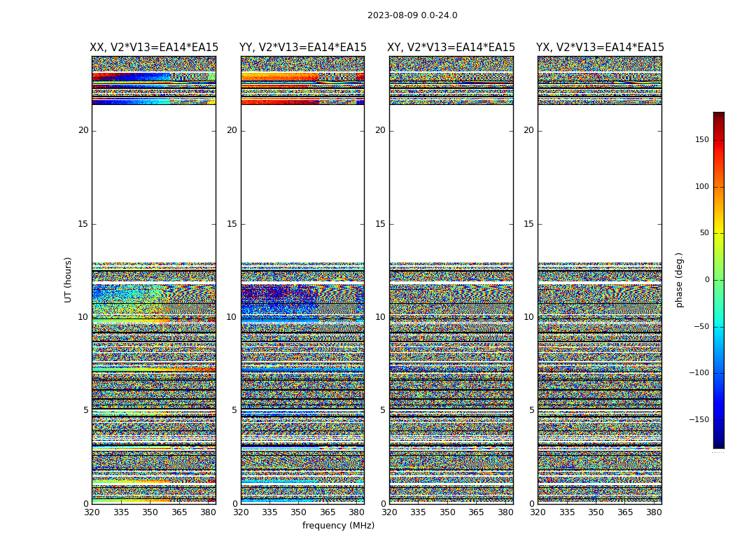Click the colorbar tick label '−100'
Screen dimensions: 735x560
(x=699, y=373)
